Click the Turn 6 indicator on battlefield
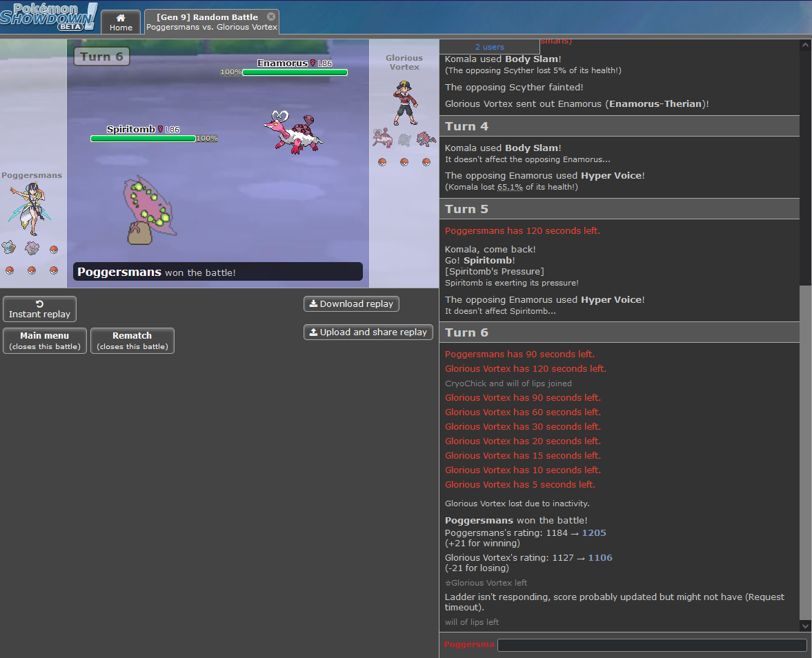This screenshot has height=658, width=812. (x=101, y=57)
